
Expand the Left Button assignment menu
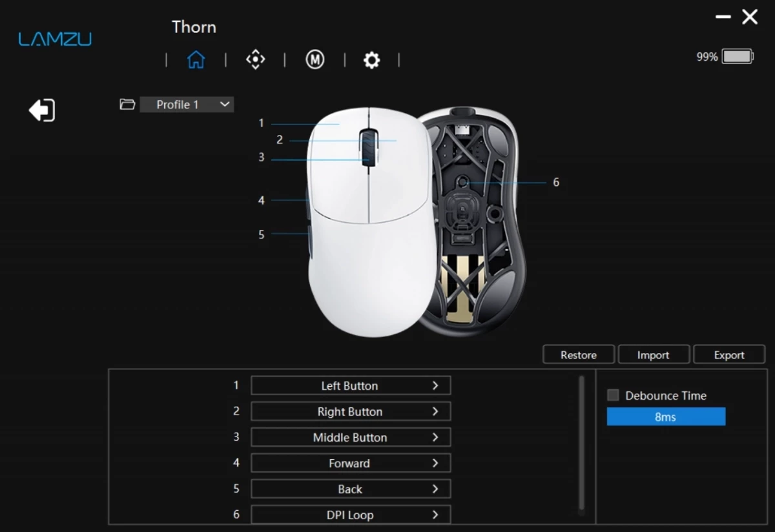coord(351,385)
